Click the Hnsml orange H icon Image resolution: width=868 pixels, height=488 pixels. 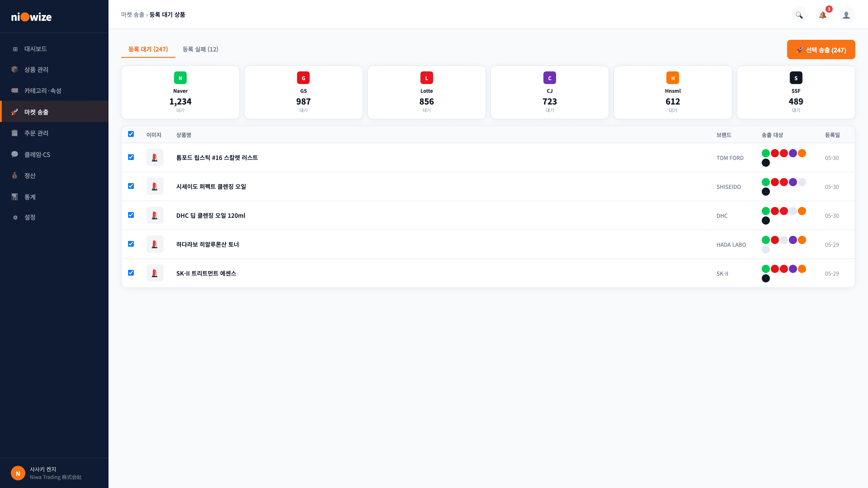click(673, 78)
